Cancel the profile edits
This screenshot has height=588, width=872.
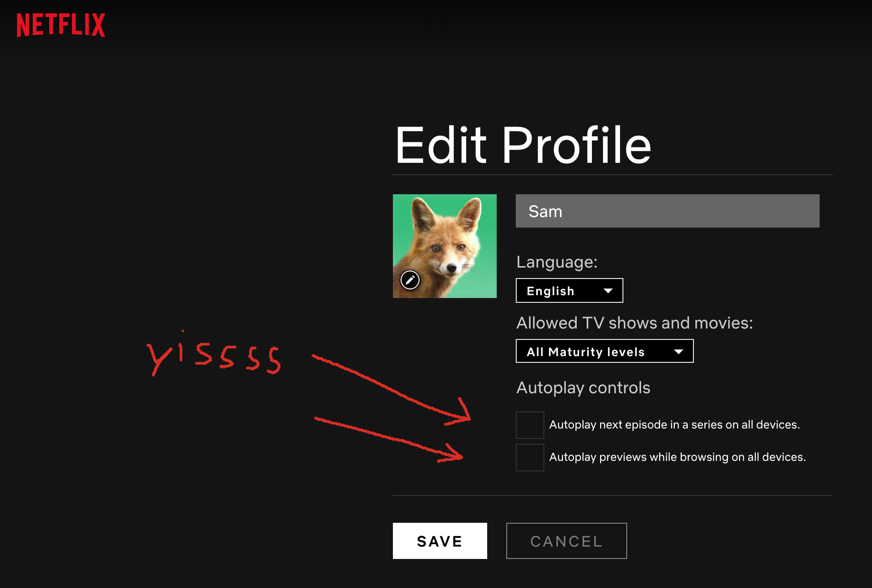point(566,541)
